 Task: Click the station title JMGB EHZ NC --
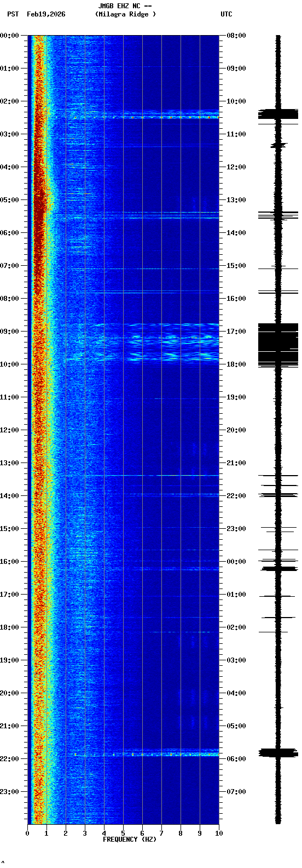coord(125,6)
